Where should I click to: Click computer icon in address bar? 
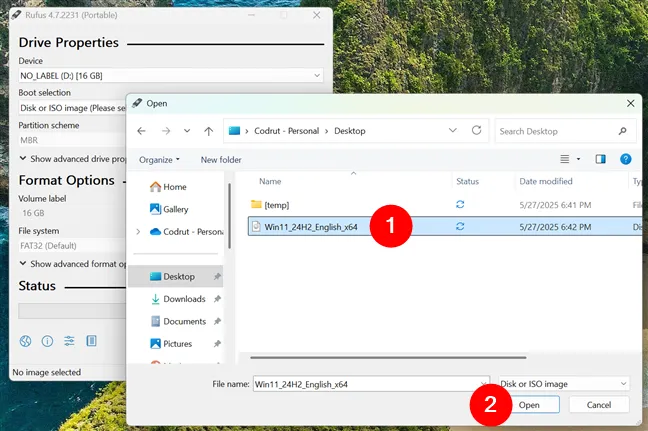coord(234,131)
